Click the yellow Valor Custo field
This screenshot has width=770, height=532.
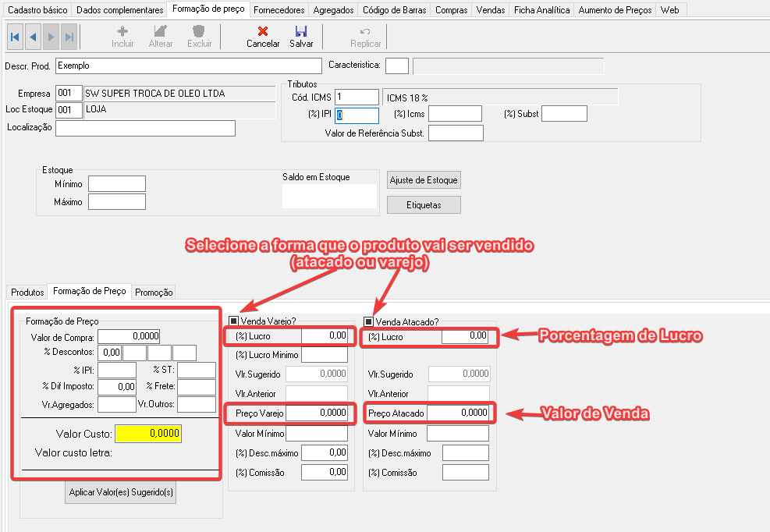(x=148, y=434)
